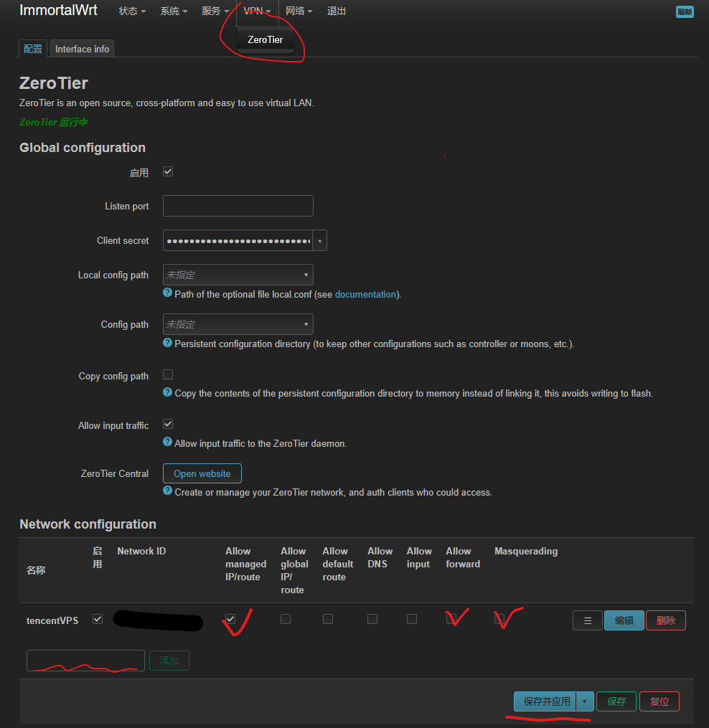Focus the Client secret password field
The height and width of the screenshot is (728, 709).
(x=238, y=240)
